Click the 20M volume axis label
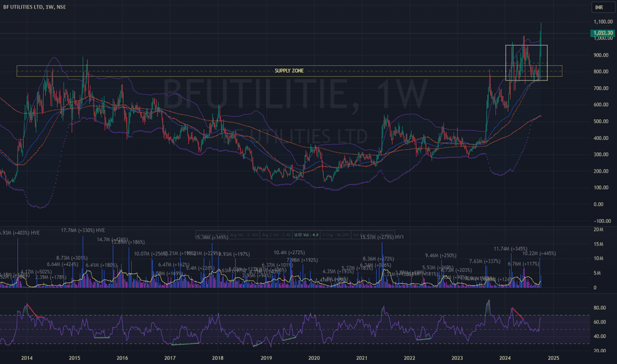This screenshot has height=364, width=617. click(x=598, y=230)
